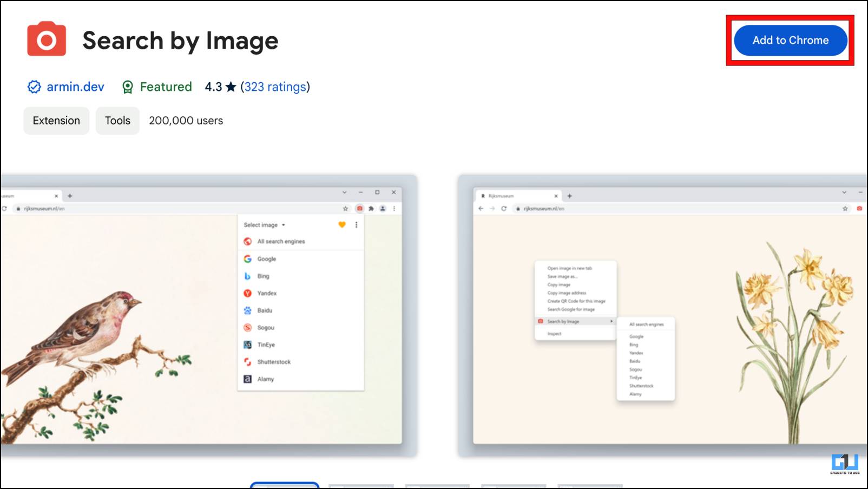
Task: Click TinEye icon in the bird preview popup
Action: pos(247,345)
